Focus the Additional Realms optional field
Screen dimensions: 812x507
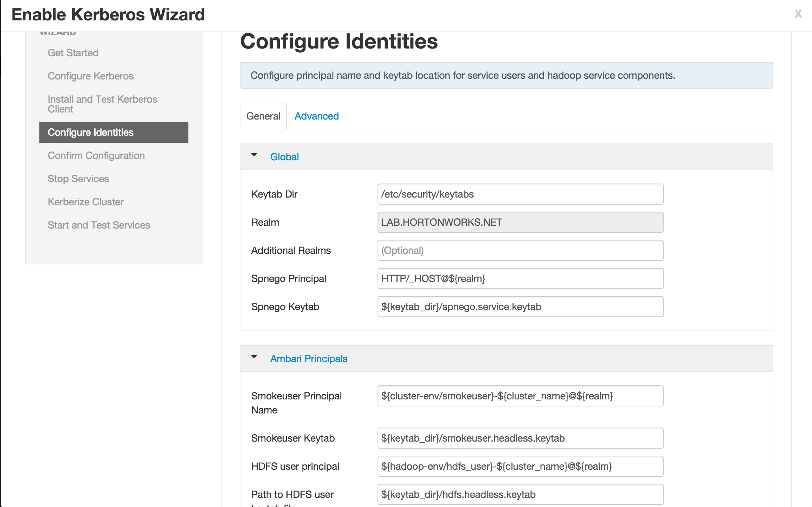(520, 250)
